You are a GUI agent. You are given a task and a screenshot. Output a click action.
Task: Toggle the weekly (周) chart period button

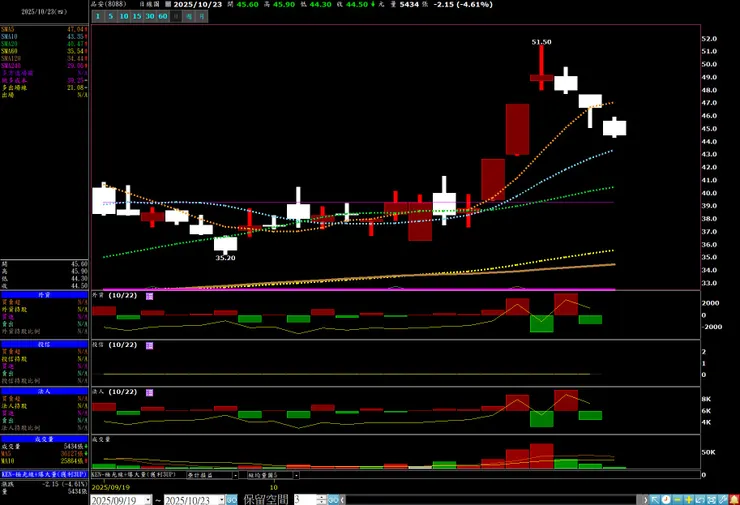189,16
